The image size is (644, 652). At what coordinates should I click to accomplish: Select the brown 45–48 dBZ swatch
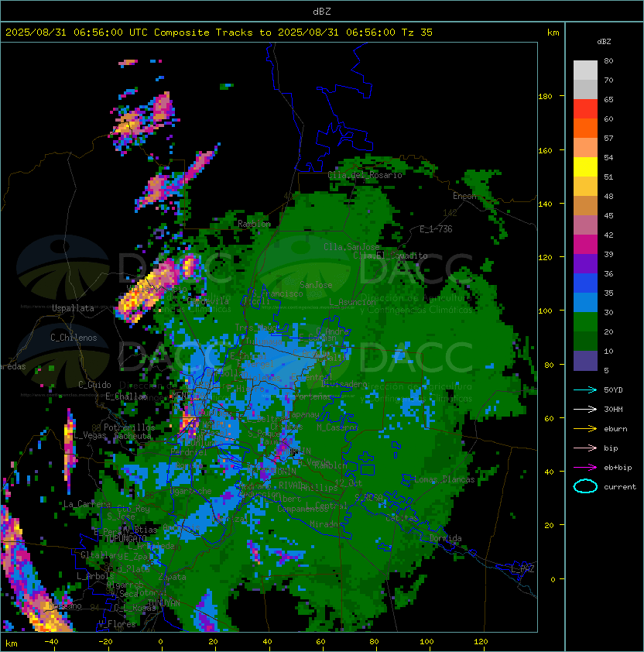pos(585,205)
